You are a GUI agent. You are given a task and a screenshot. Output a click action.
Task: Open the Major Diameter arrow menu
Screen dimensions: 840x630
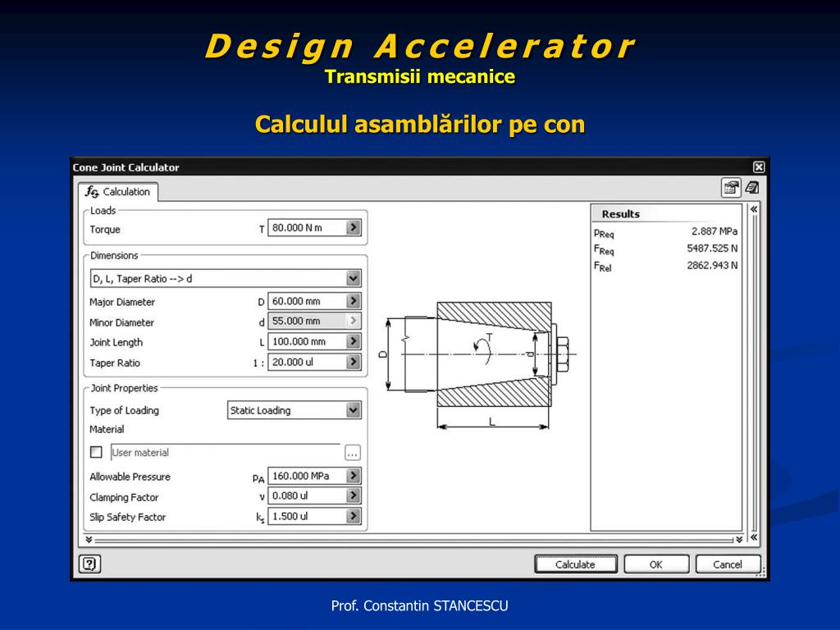click(x=353, y=301)
